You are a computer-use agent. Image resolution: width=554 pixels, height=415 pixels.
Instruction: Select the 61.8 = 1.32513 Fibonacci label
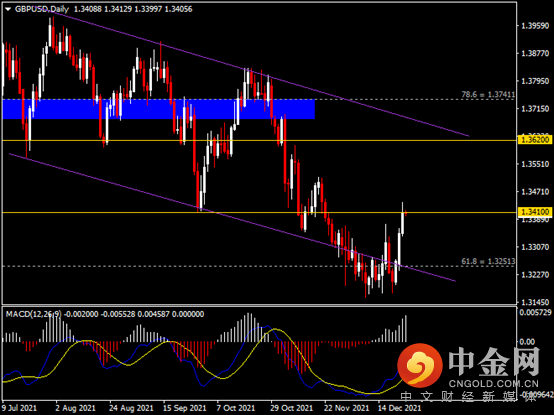click(488, 261)
